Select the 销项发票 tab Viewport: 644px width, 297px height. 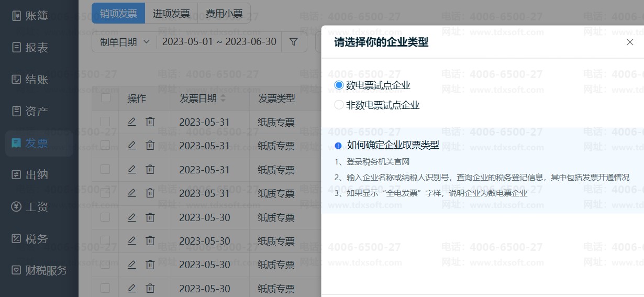tap(118, 14)
